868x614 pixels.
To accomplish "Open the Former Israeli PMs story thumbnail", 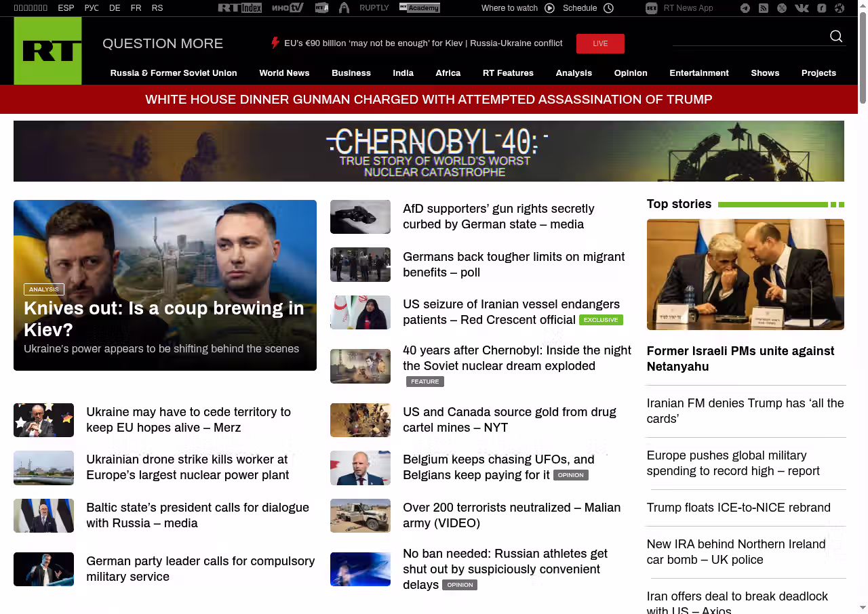I will [x=745, y=274].
